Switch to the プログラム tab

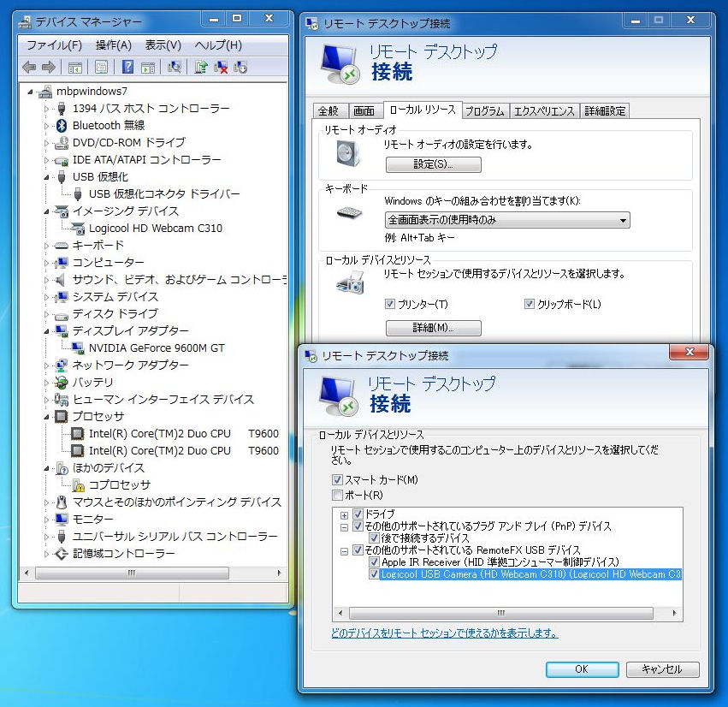(485, 111)
